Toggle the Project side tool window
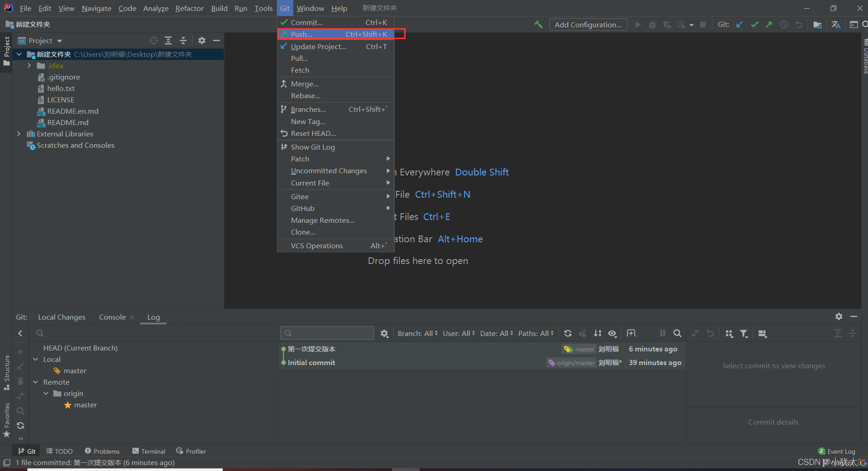Viewport: 868px width, 471px height. tap(6, 51)
